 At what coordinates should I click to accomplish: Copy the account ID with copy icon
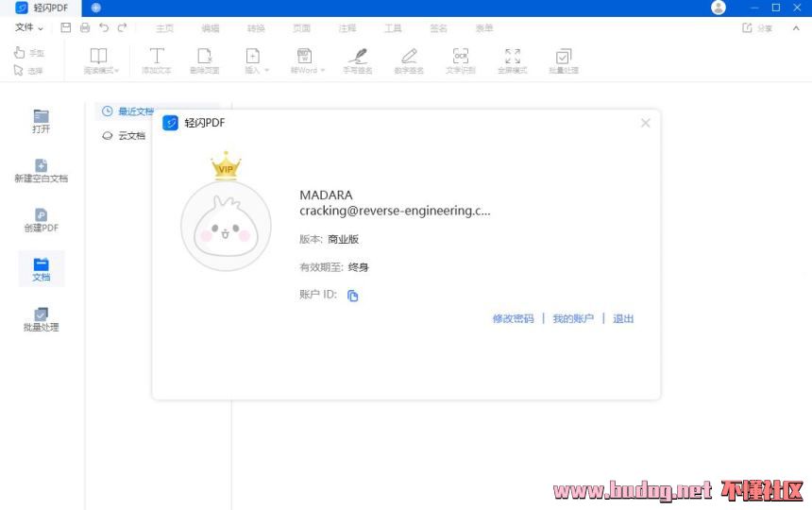pos(353,296)
